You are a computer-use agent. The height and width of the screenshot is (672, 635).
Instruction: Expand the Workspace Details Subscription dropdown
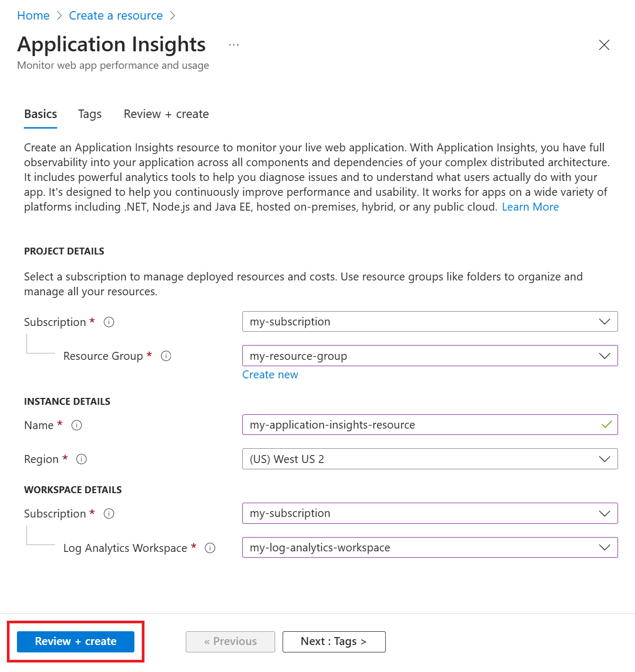coord(430,513)
